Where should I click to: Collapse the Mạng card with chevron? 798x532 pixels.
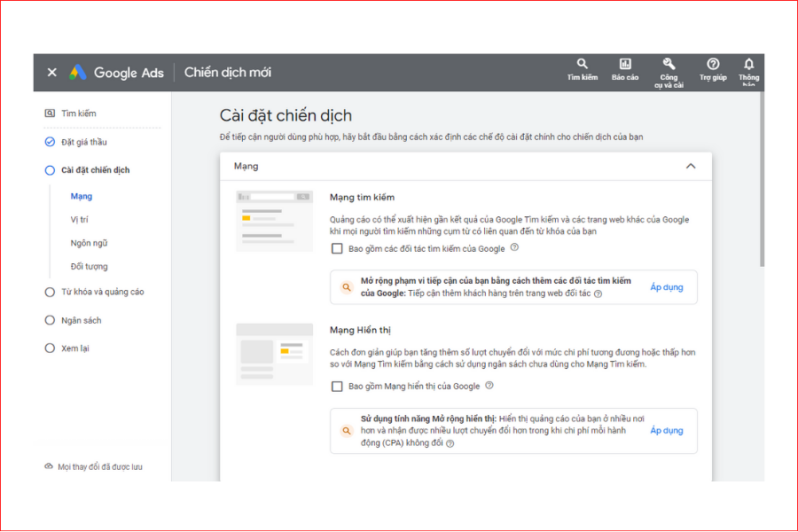tap(690, 166)
